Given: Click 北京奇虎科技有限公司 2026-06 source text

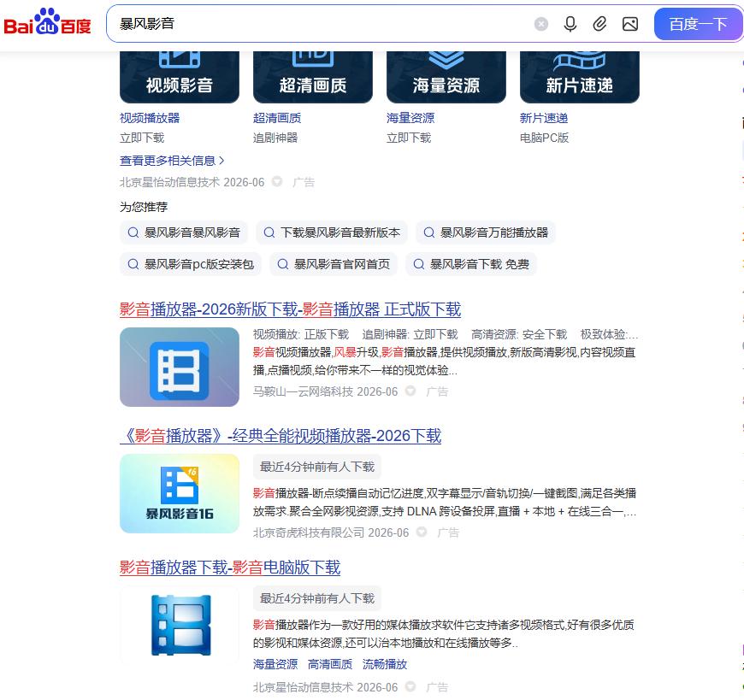Looking at the screenshot, I should [x=331, y=532].
